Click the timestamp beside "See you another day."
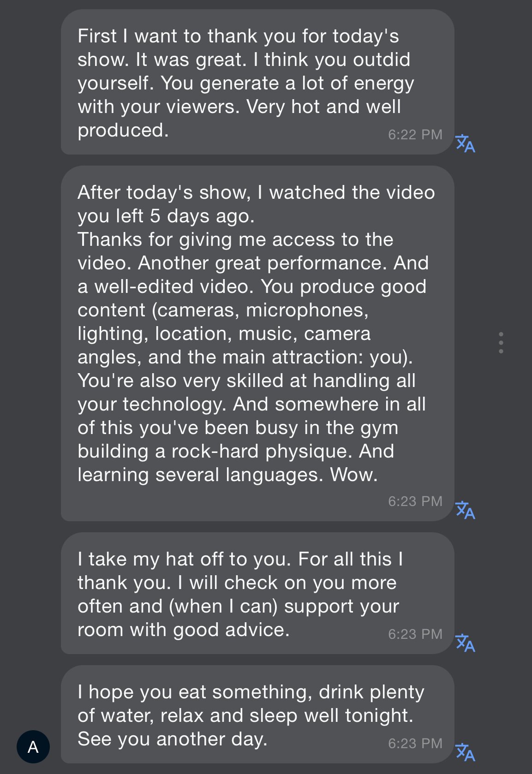The image size is (532, 774). [415, 744]
